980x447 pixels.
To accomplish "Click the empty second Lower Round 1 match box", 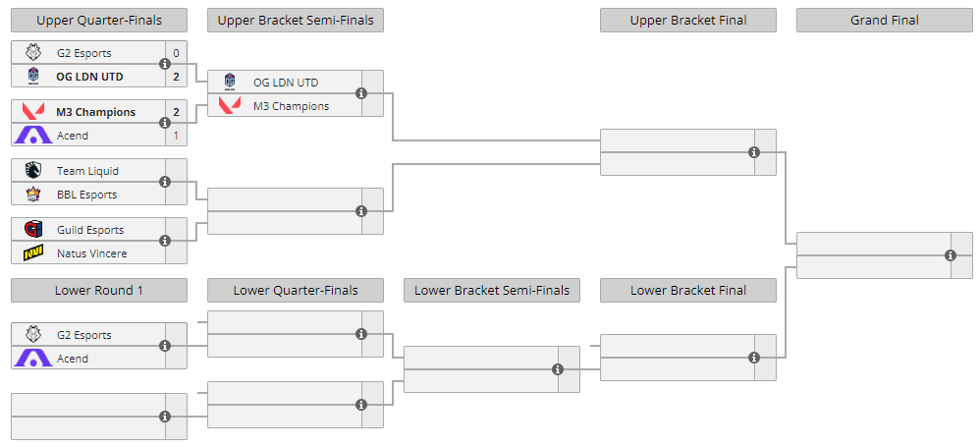I will (x=99, y=417).
